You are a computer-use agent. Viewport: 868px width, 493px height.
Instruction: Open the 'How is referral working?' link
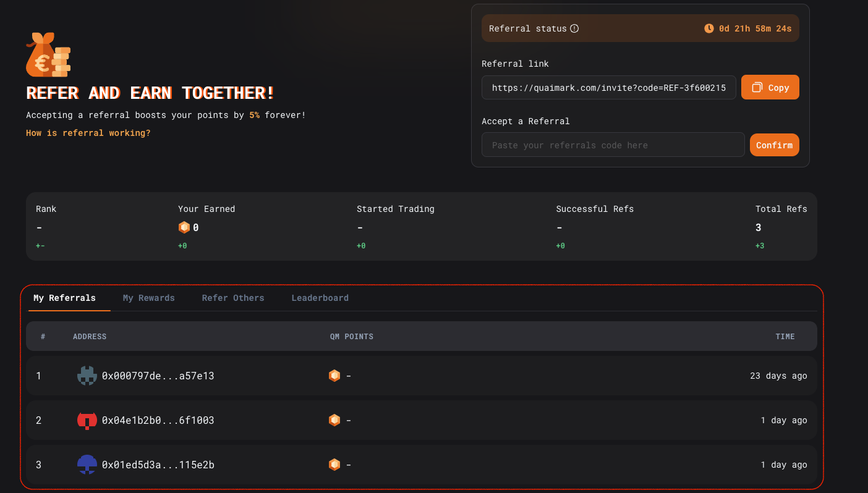coord(88,133)
